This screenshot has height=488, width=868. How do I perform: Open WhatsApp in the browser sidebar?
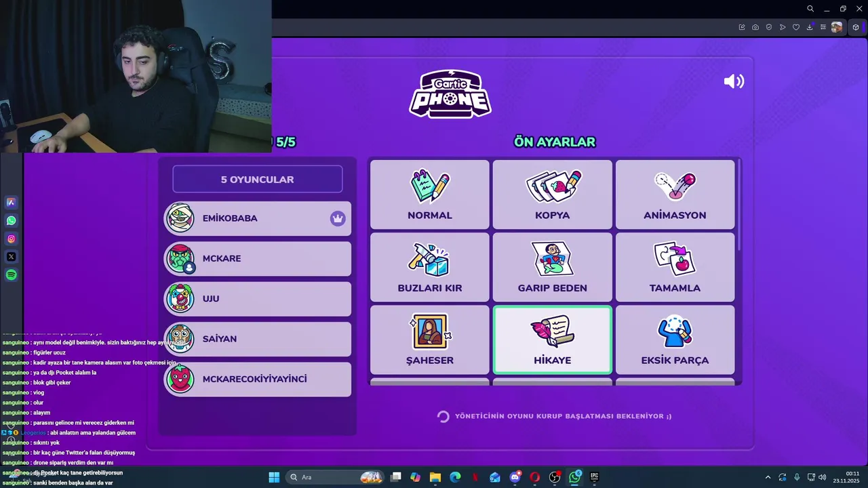[x=11, y=220]
